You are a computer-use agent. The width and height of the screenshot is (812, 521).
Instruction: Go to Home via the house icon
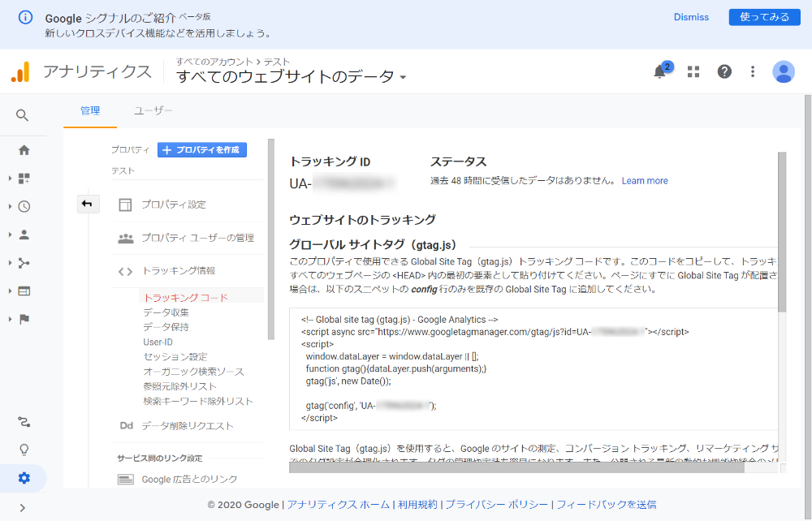(24, 150)
